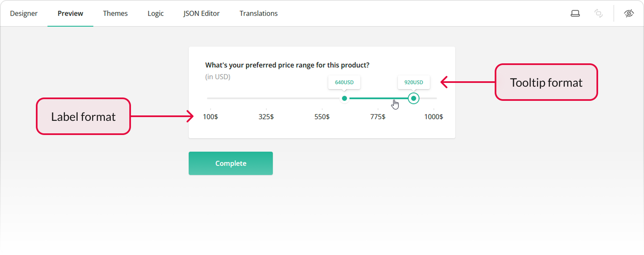Switch to the JSON Editor tab
This screenshot has width=644, height=255.
click(201, 13)
